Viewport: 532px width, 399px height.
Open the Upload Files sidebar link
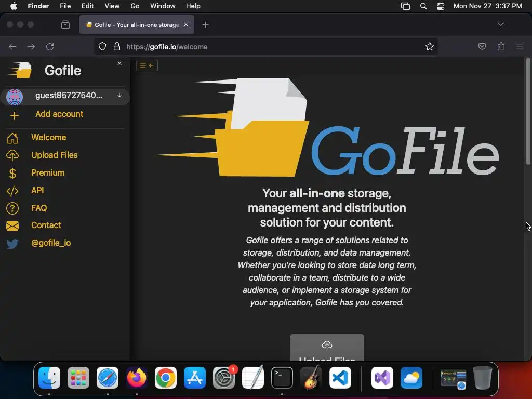[x=54, y=155]
